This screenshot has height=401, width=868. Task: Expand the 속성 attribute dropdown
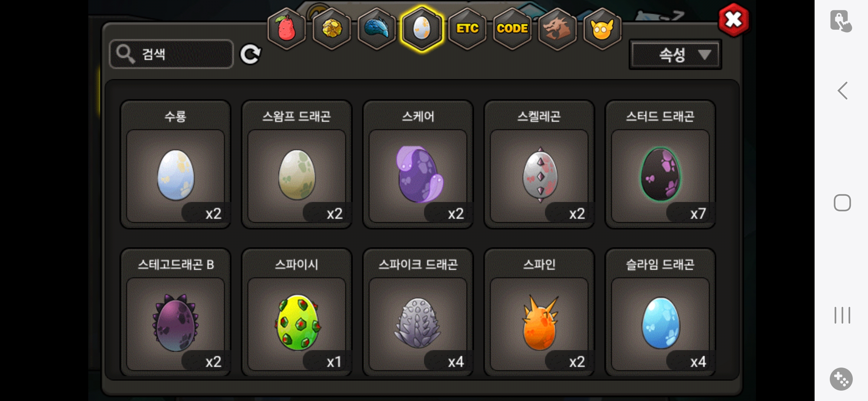(x=675, y=55)
